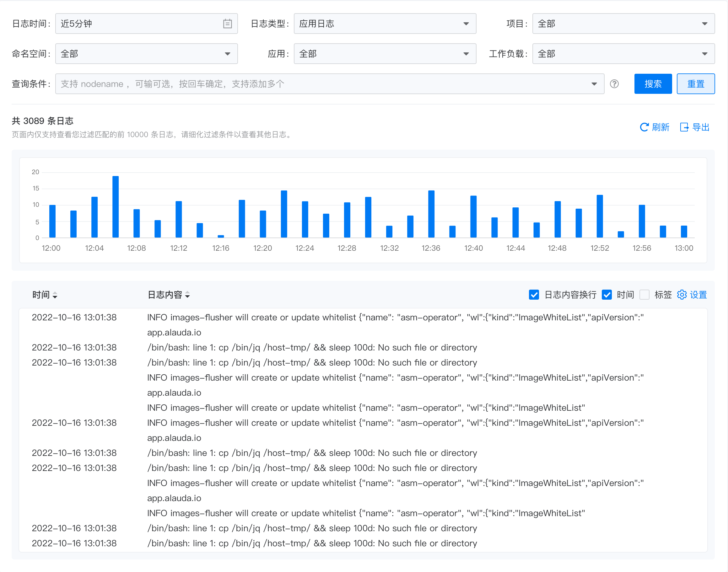Enable the 标签 checkbox

[644, 295]
